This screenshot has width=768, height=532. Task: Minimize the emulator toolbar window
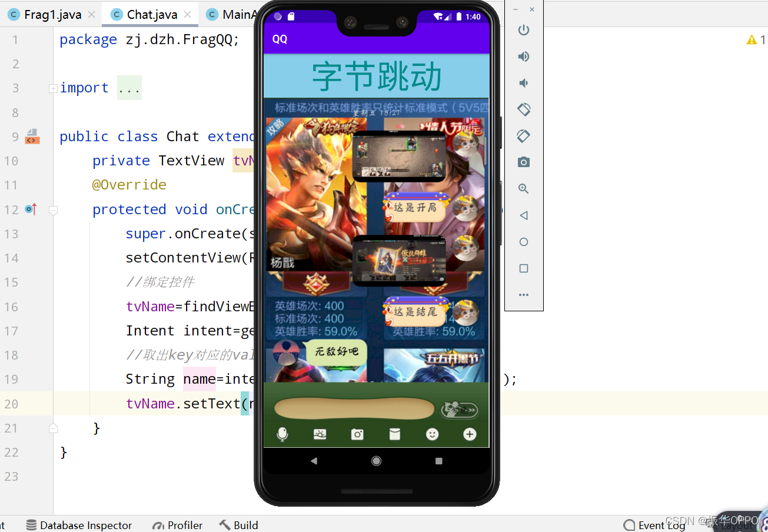point(516,9)
